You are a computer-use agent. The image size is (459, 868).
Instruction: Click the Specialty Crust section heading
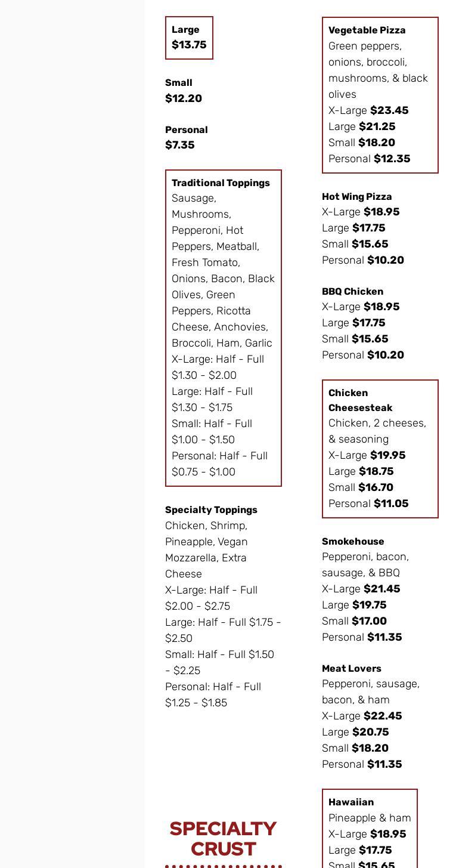click(x=223, y=838)
